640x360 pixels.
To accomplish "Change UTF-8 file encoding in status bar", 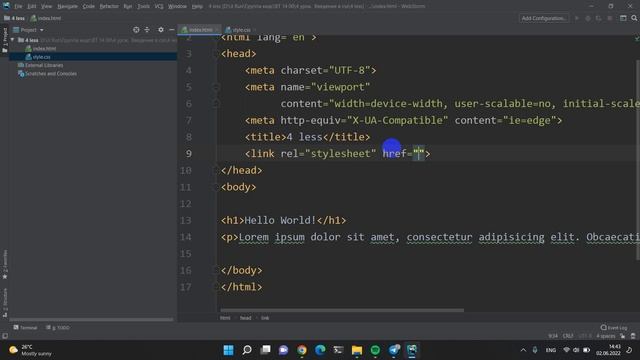I will pyautogui.click(x=584, y=336).
